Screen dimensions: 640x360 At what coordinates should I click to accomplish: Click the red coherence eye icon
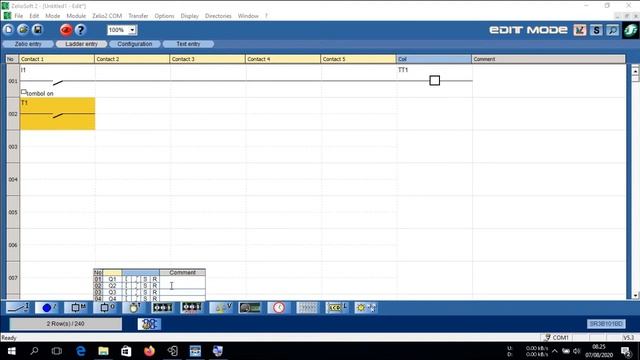[x=66, y=30]
